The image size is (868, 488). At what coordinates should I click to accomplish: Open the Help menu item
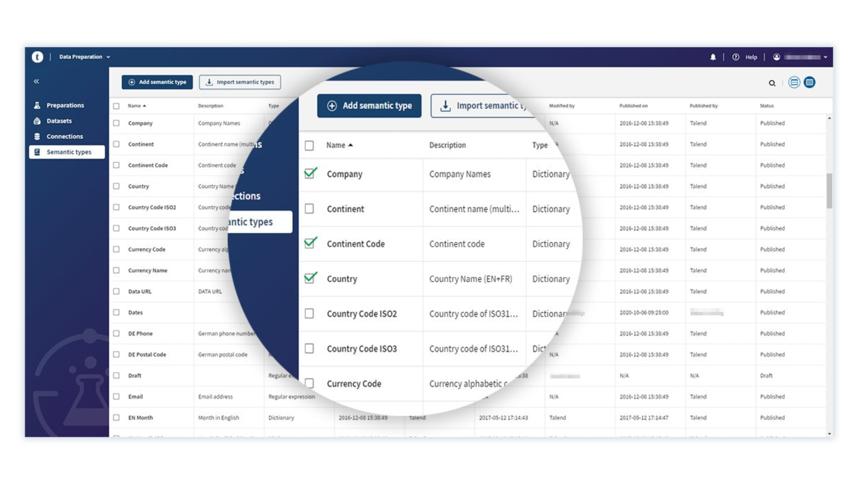[750, 56]
